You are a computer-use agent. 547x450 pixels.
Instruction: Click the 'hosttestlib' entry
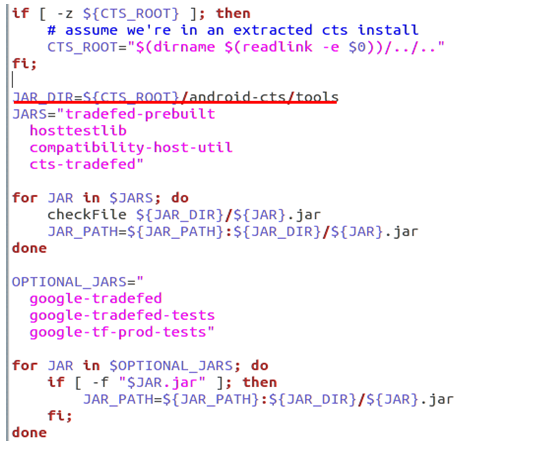(x=78, y=131)
